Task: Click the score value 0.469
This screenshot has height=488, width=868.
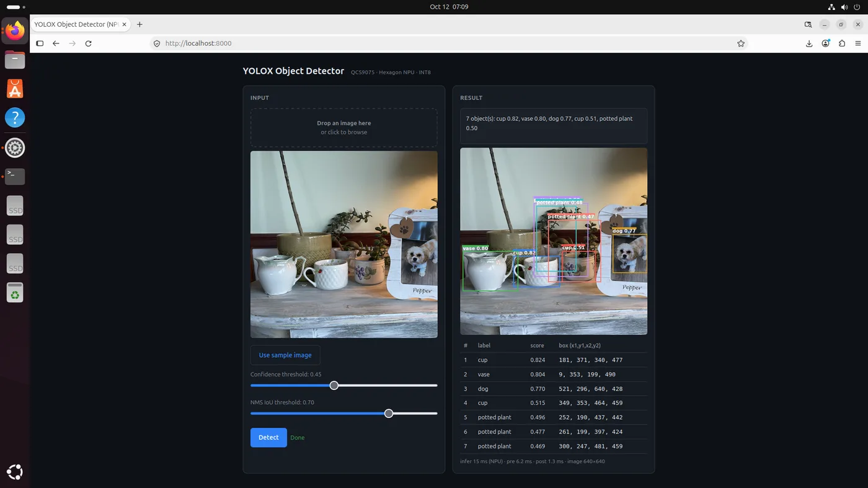Action: [x=538, y=446]
